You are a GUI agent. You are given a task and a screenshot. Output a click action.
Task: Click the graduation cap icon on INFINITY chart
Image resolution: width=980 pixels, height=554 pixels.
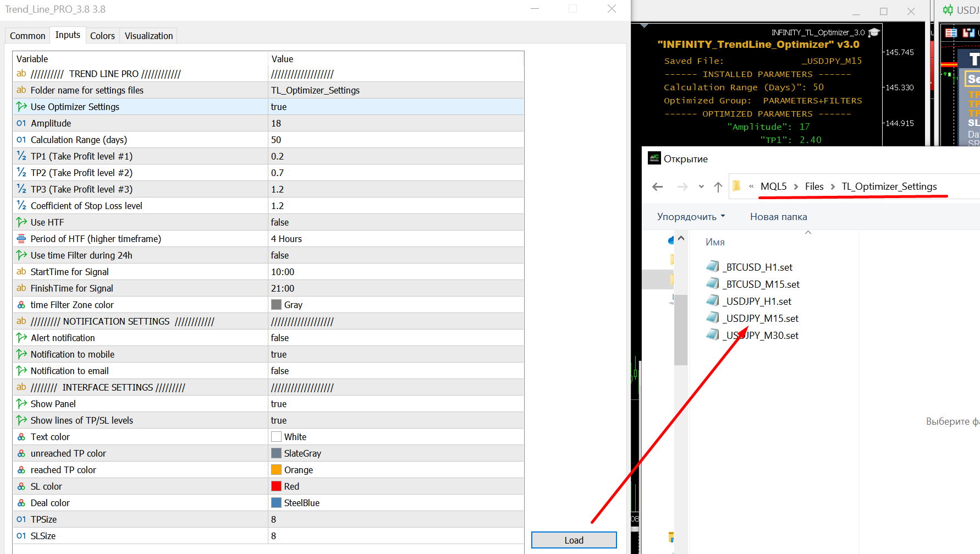874,32
